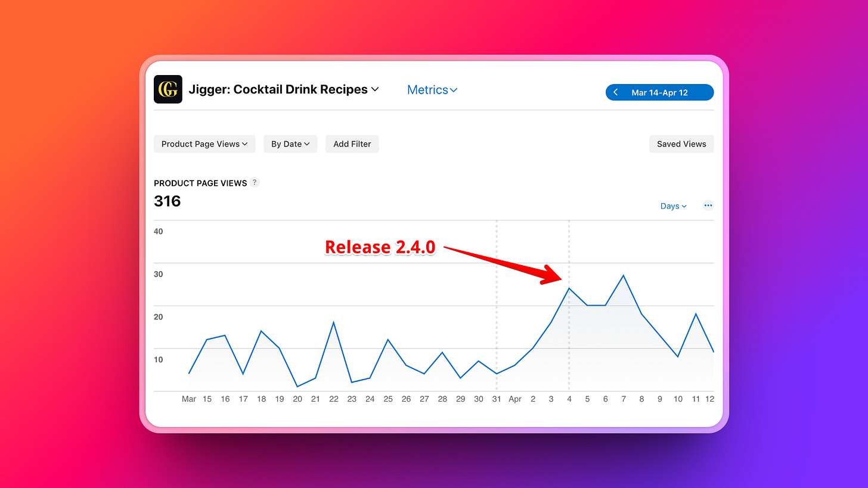Screen dimensions: 868x488
Task: Click the x-axis label Mar
Action: [x=189, y=399]
